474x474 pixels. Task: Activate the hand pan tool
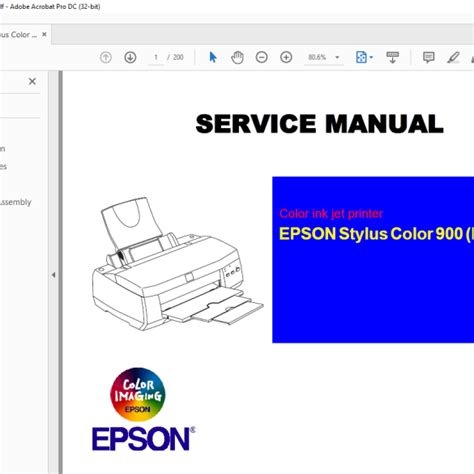point(237,57)
